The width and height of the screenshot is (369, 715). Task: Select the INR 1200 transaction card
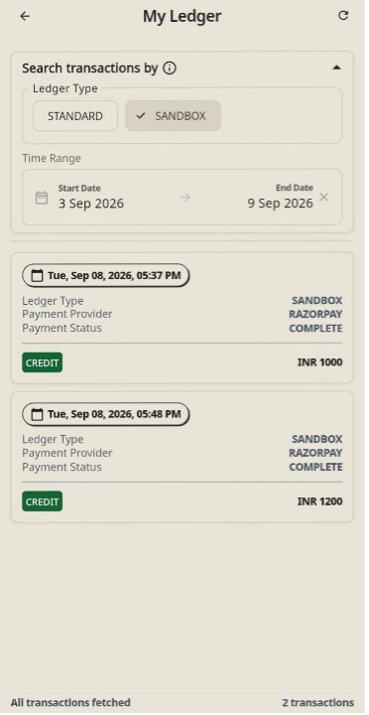pos(182,456)
